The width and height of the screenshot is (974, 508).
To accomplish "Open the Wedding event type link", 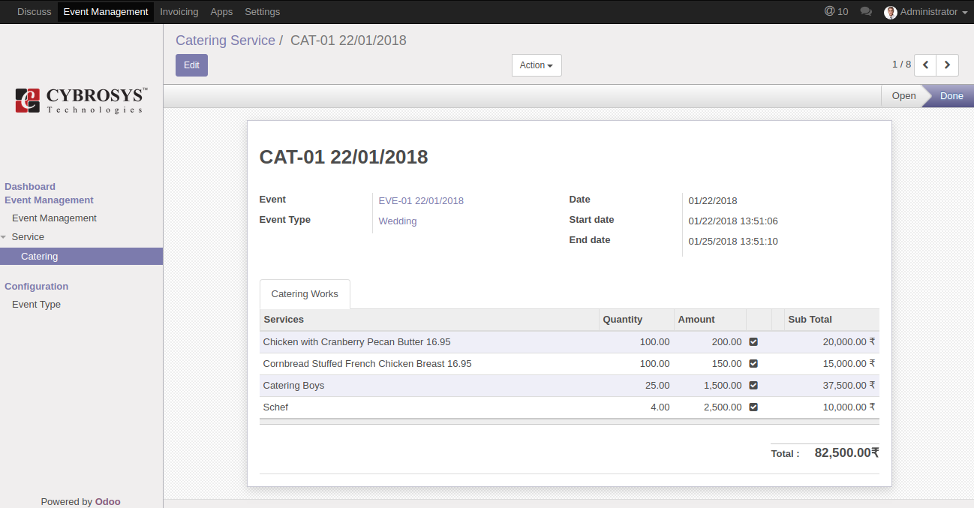I will (x=398, y=221).
